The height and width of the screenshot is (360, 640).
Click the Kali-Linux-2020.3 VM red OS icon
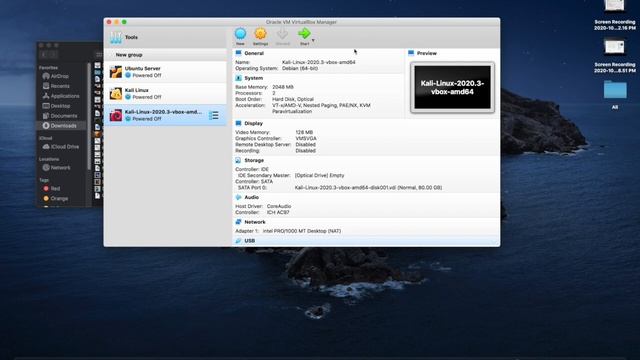pyautogui.click(x=116, y=115)
